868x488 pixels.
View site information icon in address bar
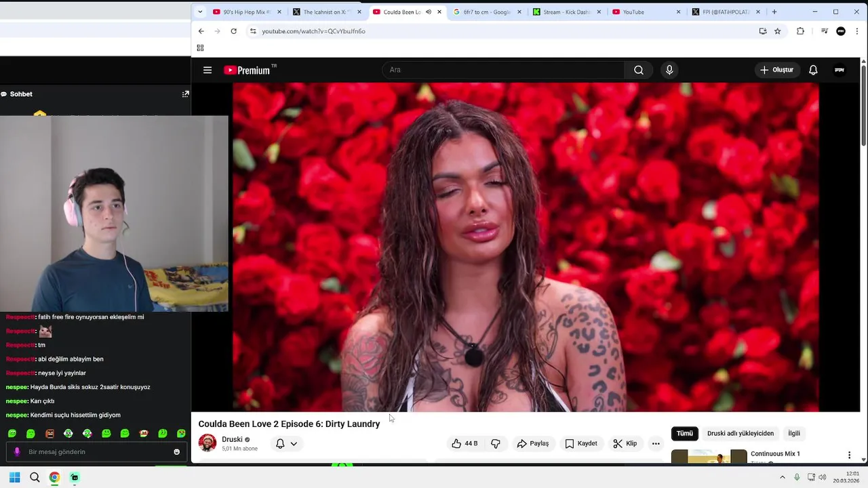(x=253, y=31)
